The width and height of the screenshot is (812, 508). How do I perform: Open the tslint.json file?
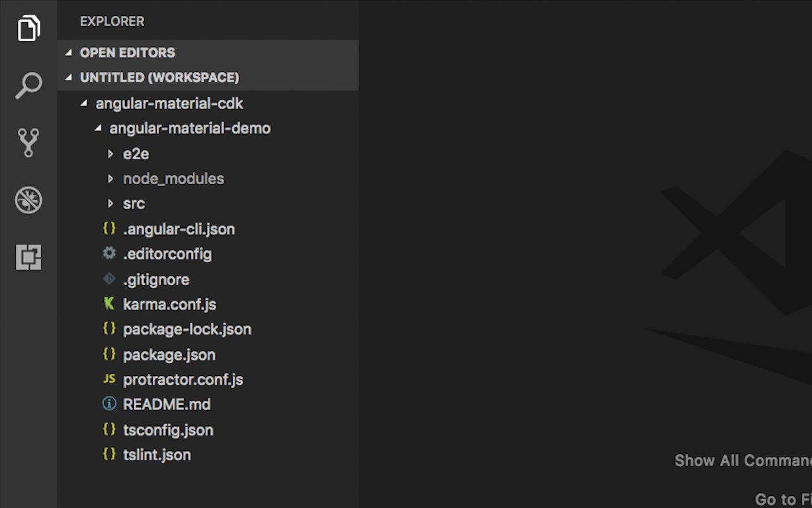(x=157, y=455)
